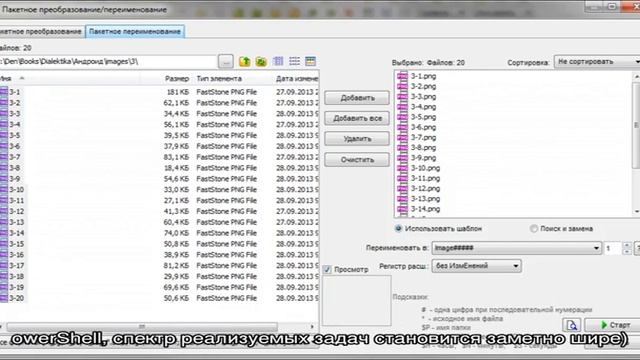Sort by the Размер column header
The height and width of the screenshot is (360, 640).
[177, 78]
